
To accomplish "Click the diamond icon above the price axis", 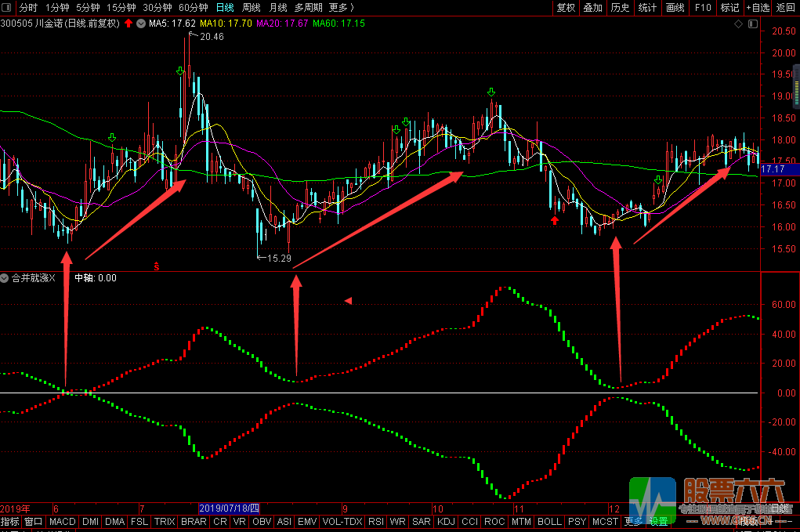I will point(738,24).
